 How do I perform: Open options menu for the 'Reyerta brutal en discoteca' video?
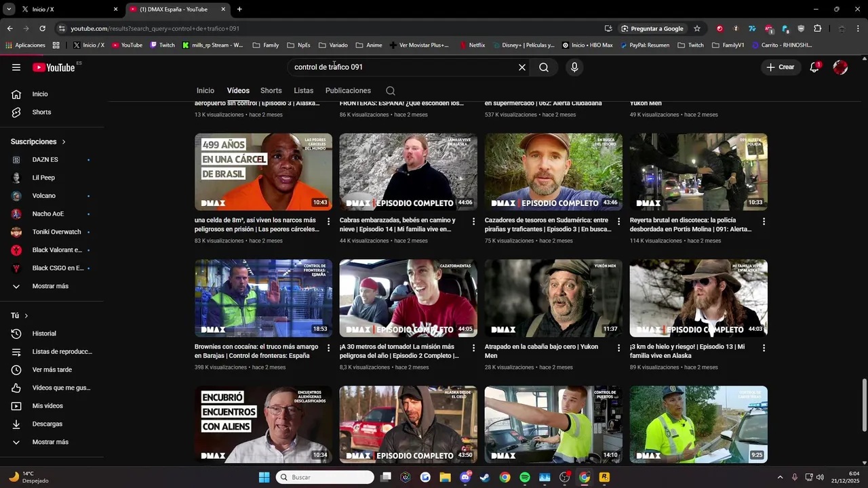[x=764, y=222]
